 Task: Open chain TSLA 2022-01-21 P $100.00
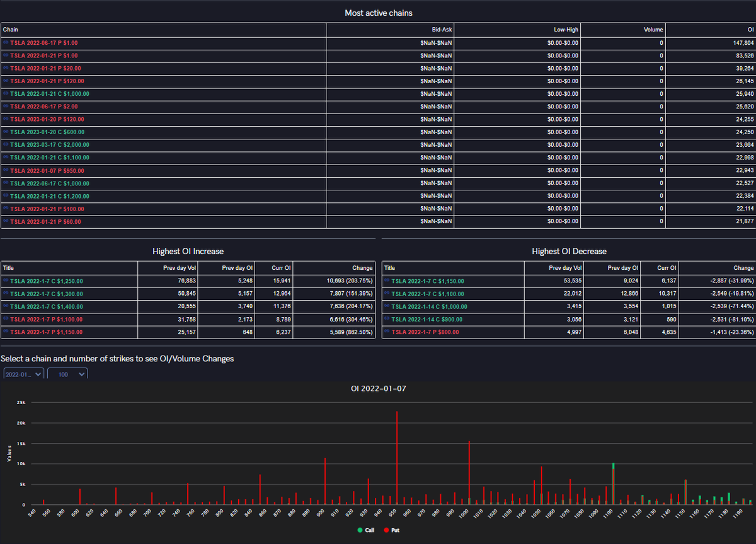pyautogui.click(x=47, y=209)
